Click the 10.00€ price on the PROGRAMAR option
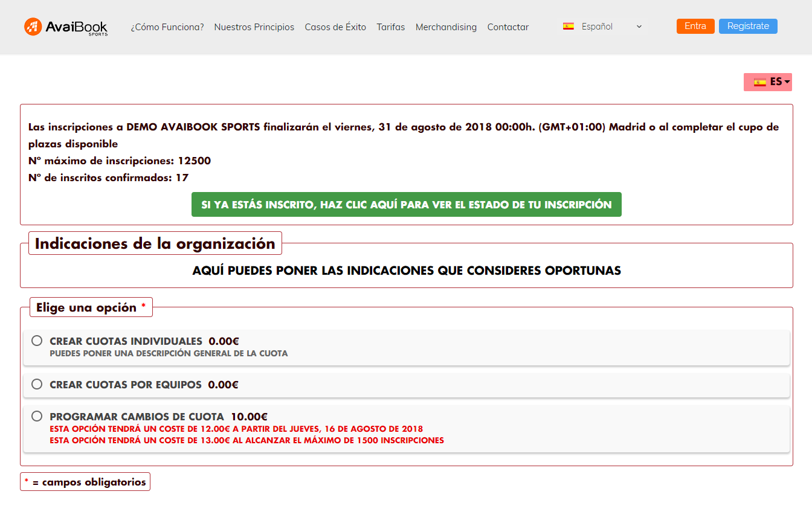The width and height of the screenshot is (812, 532). tap(249, 417)
